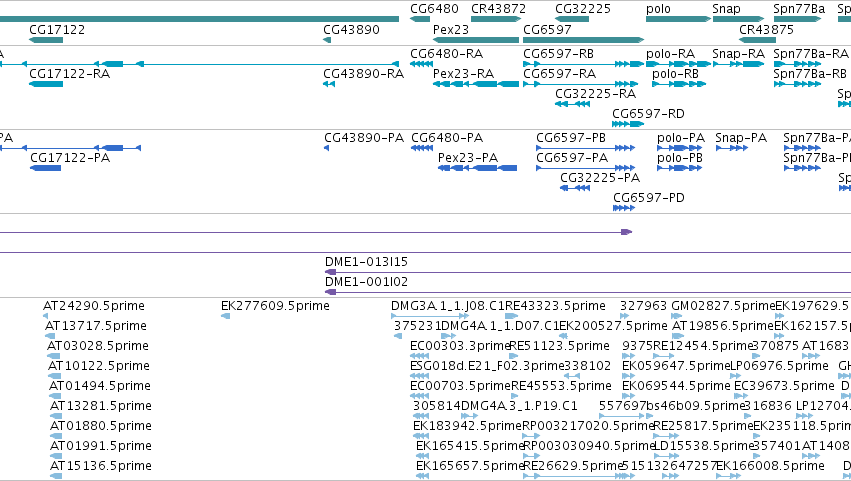Select the RE45553.5prime EST label
This screenshot has height=481, width=851.
pyautogui.click(x=561, y=386)
